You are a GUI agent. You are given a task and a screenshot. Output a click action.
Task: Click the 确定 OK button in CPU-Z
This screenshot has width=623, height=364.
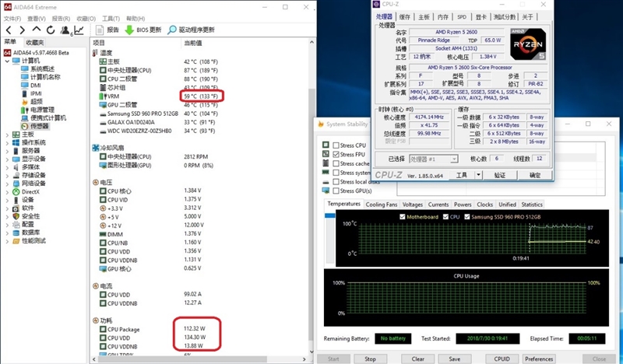coord(535,175)
